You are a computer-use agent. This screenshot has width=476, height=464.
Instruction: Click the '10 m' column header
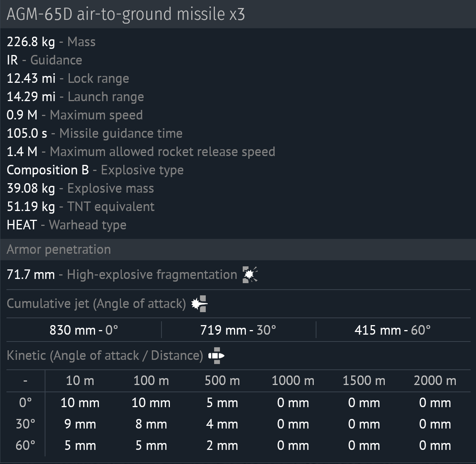(80, 380)
